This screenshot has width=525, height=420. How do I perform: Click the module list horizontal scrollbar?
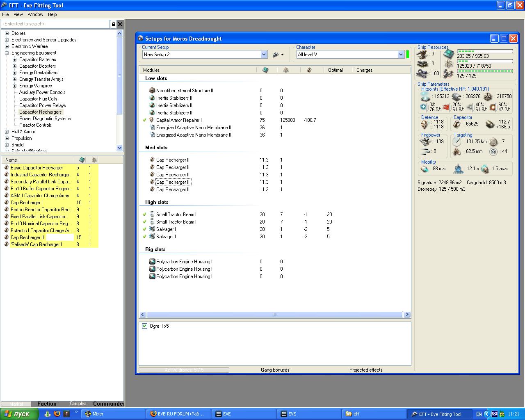274,315
